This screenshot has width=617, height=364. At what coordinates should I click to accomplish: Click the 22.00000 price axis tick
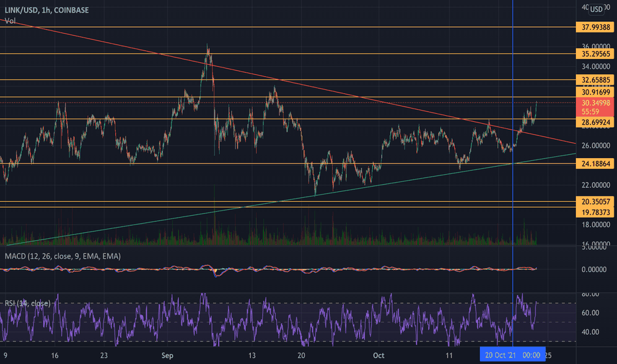(x=596, y=185)
